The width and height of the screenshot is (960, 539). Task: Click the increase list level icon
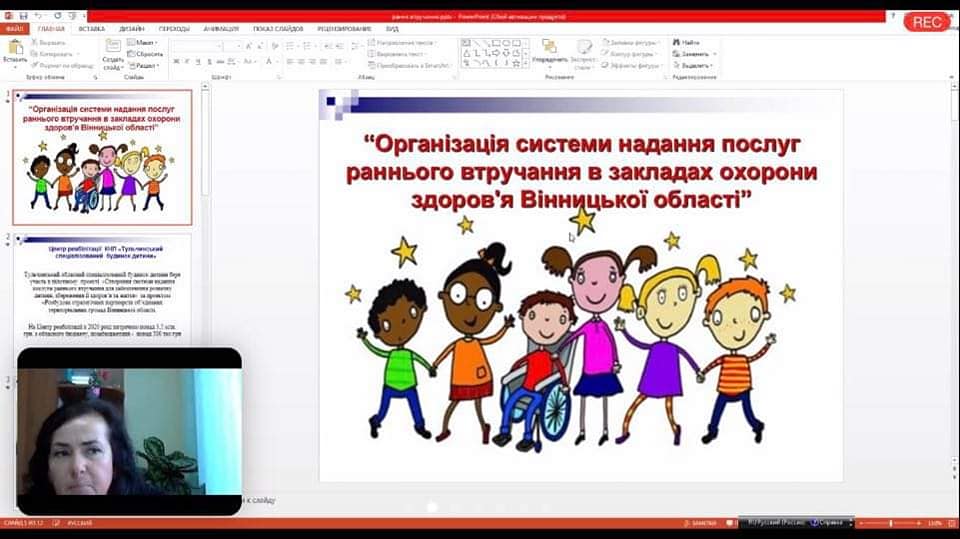click(340, 46)
